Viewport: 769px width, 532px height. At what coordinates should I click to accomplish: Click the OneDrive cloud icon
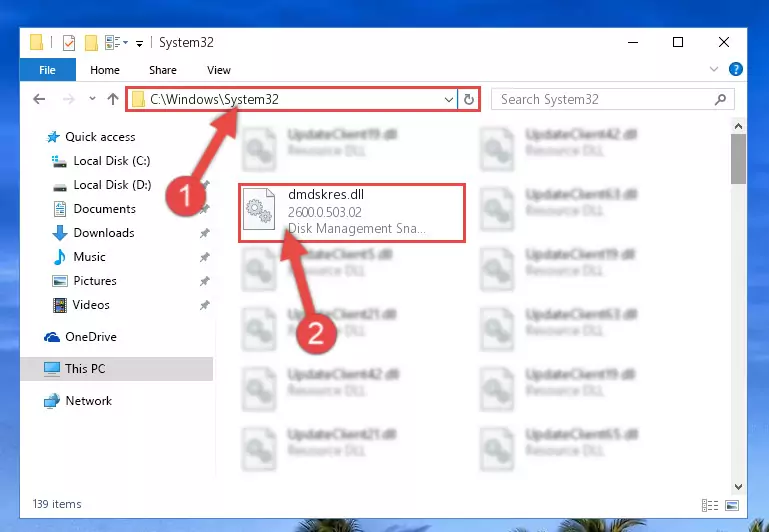point(52,337)
